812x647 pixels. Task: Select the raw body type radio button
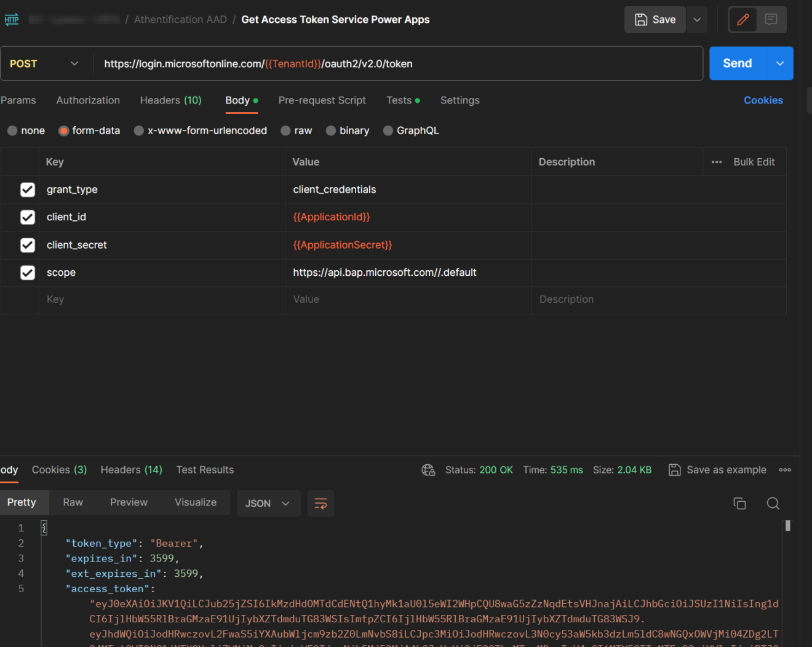[285, 130]
